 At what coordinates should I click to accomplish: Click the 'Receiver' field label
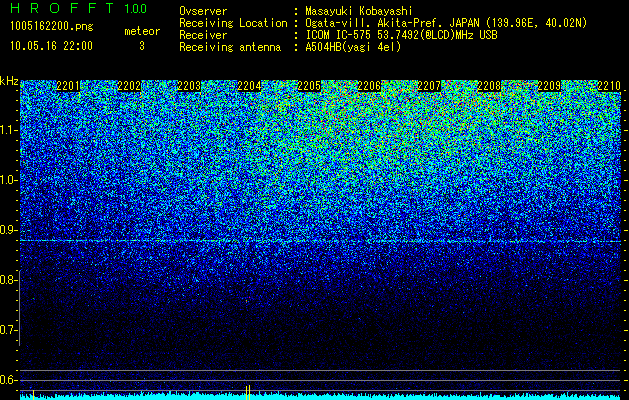pos(203,35)
